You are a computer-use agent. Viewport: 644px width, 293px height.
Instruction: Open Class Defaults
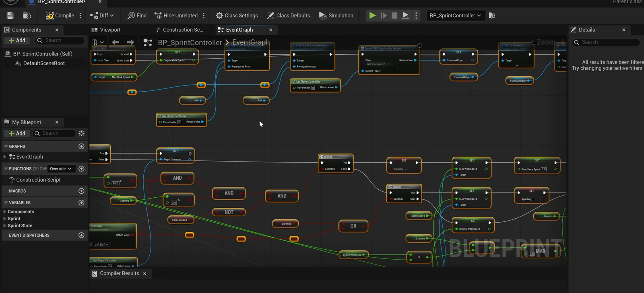point(289,16)
